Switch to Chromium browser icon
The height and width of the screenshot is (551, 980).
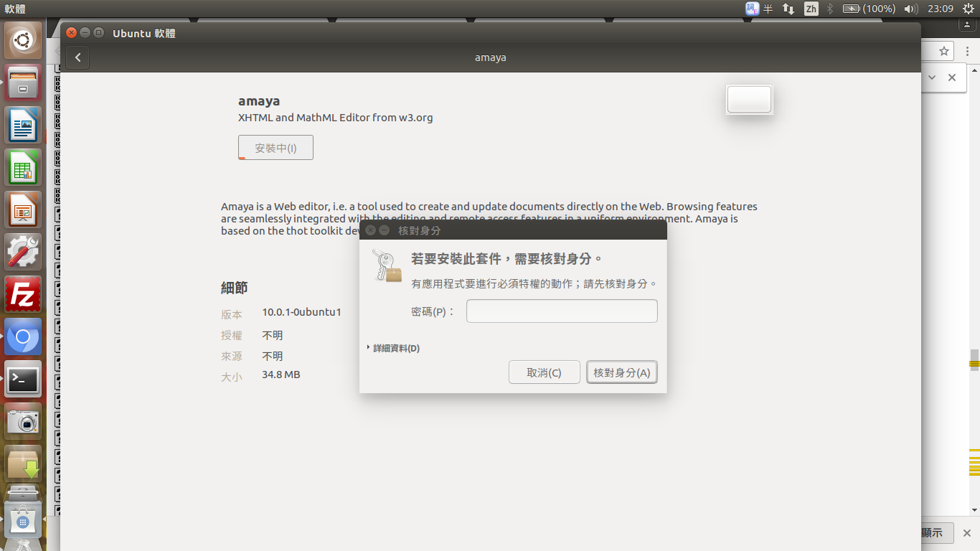coord(23,336)
